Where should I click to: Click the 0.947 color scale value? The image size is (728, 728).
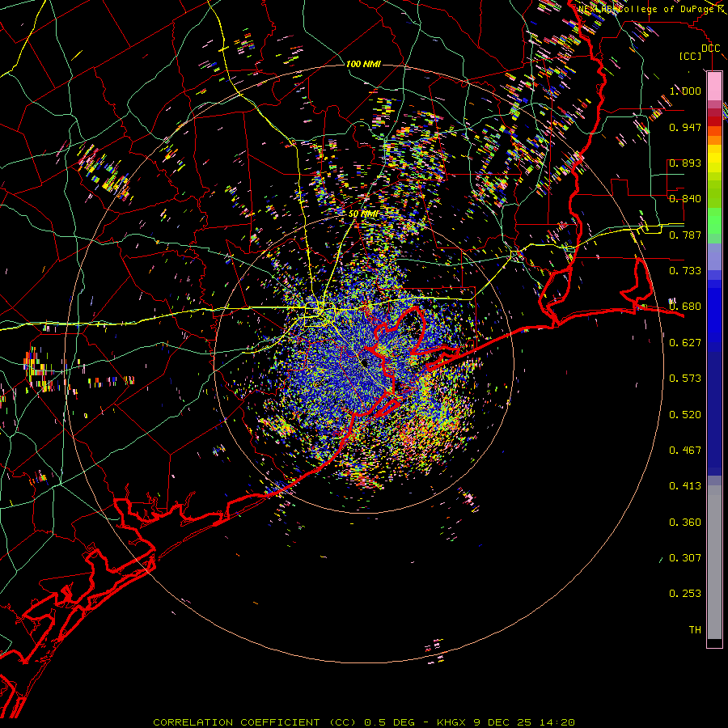click(x=685, y=127)
